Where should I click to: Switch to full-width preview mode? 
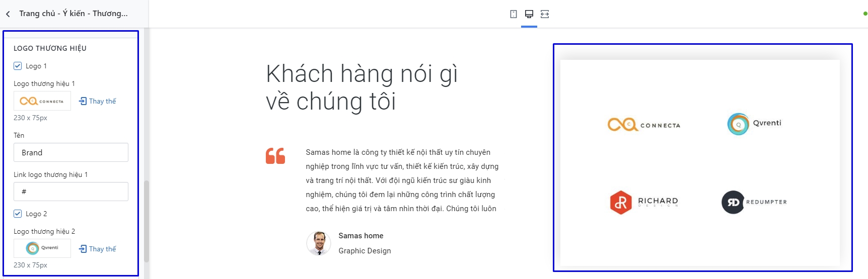545,14
